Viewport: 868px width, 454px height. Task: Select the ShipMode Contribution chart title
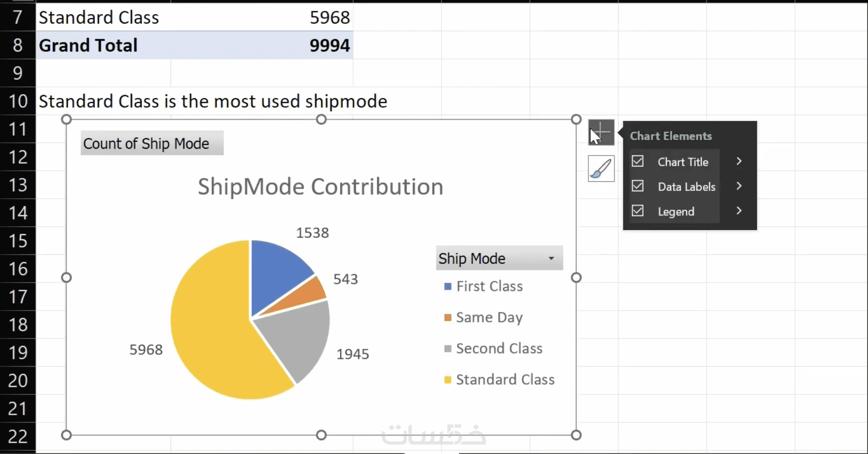[x=320, y=187]
